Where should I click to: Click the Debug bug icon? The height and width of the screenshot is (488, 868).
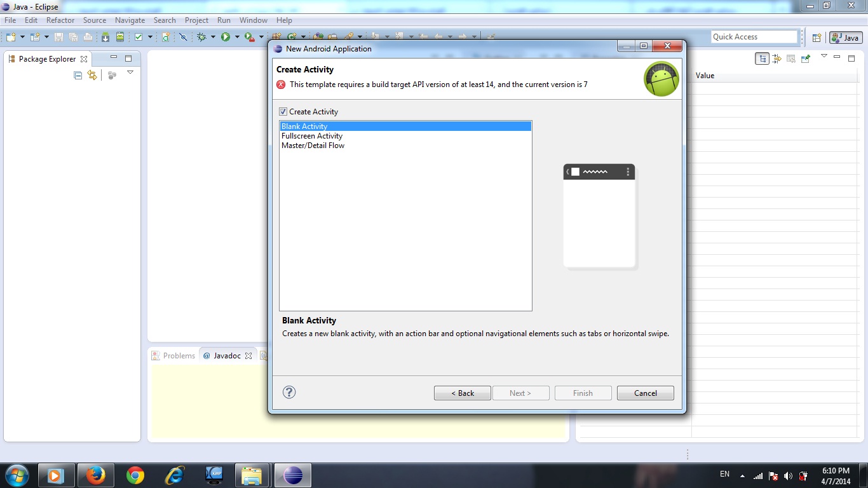pos(201,37)
